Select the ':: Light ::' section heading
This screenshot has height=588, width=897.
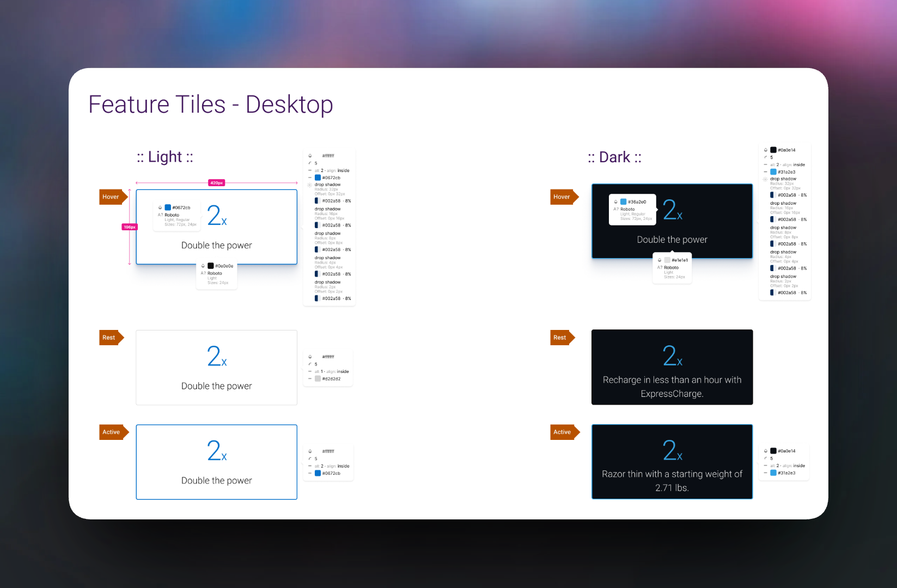pyautogui.click(x=164, y=157)
